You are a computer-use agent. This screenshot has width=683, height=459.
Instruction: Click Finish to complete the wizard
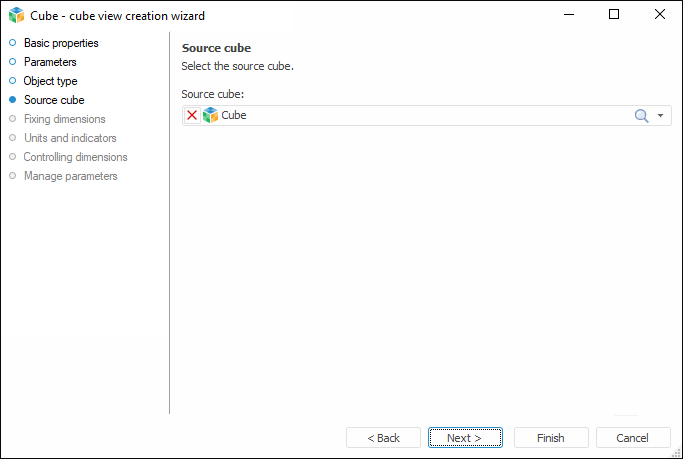[x=550, y=438]
